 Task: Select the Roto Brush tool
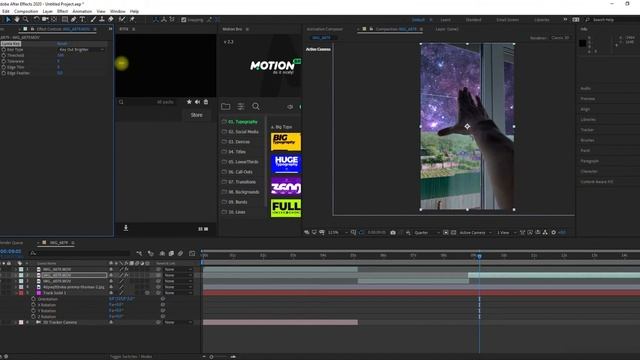[122, 20]
